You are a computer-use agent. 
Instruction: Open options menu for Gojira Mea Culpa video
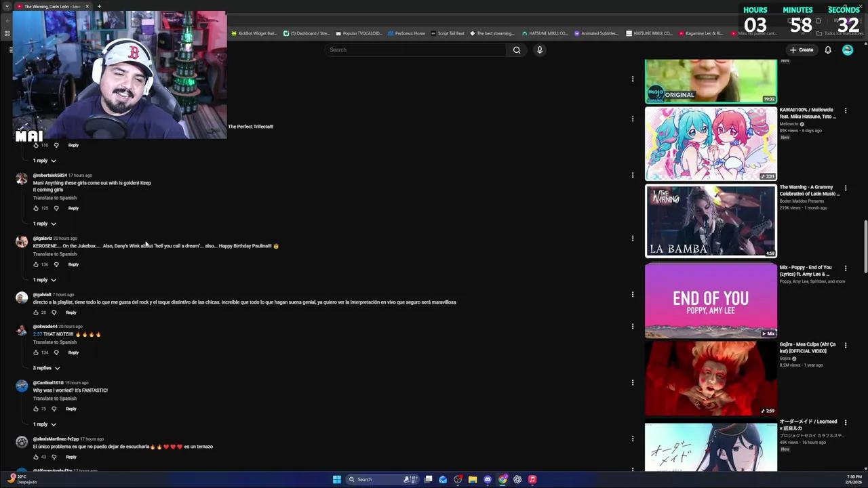(845, 346)
